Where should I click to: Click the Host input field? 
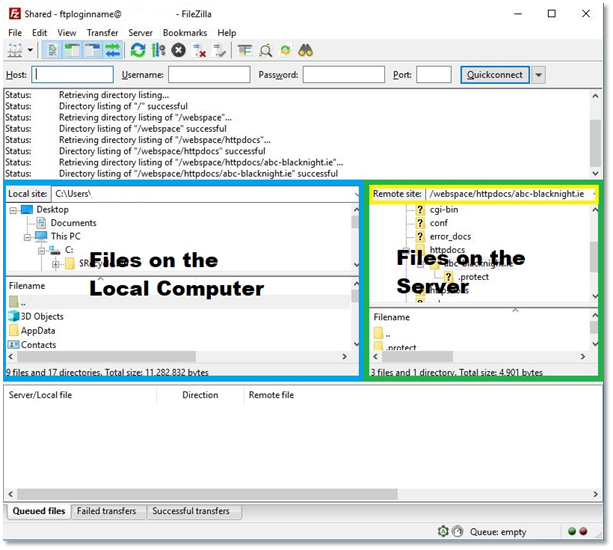[x=73, y=74]
